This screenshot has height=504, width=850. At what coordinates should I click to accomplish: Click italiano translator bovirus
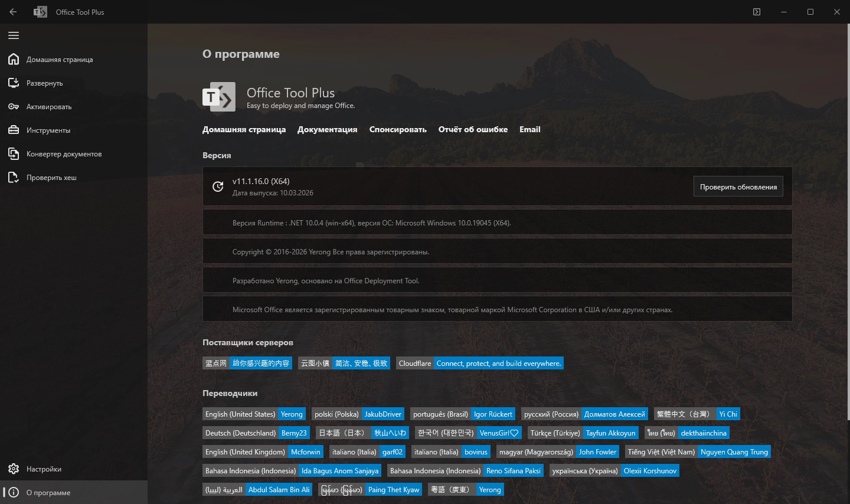pyautogui.click(x=476, y=451)
